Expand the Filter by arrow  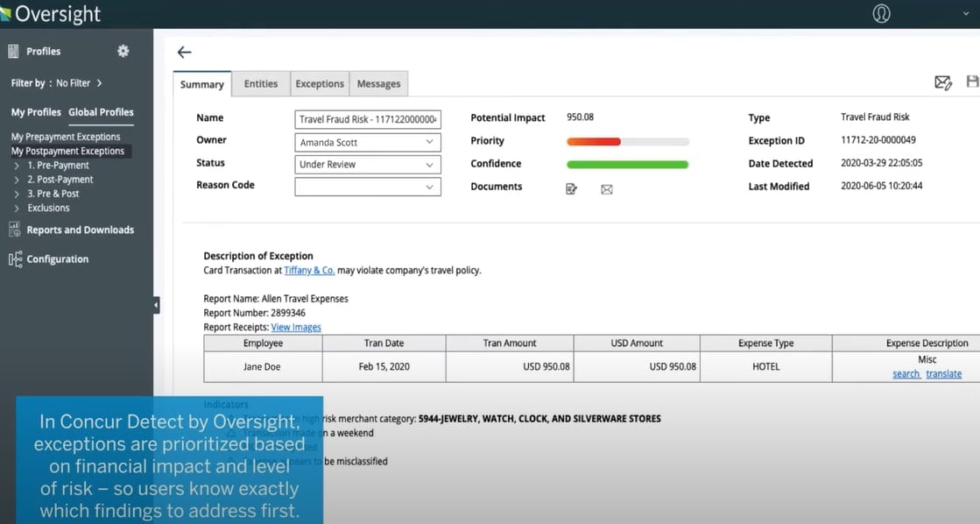coord(99,82)
